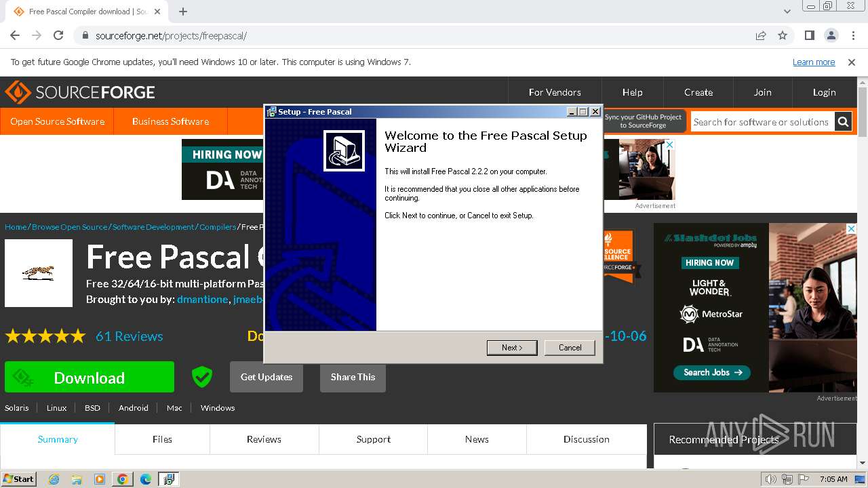Viewport: 868px width, 488px height.
Task: Close the Slashdot Jobs advertisement
Action: tap(852, 229)
